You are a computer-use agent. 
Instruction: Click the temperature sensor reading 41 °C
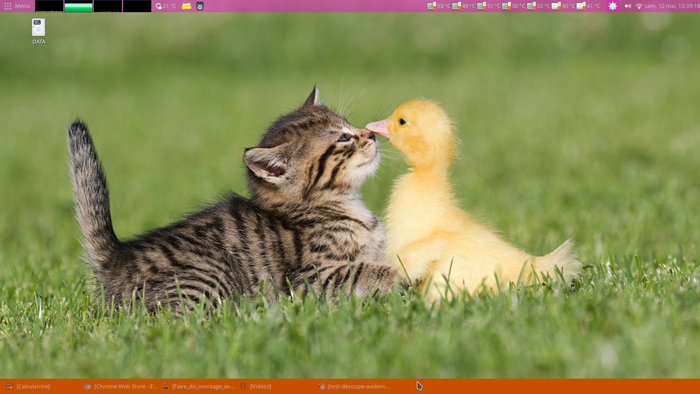(588, 6)
